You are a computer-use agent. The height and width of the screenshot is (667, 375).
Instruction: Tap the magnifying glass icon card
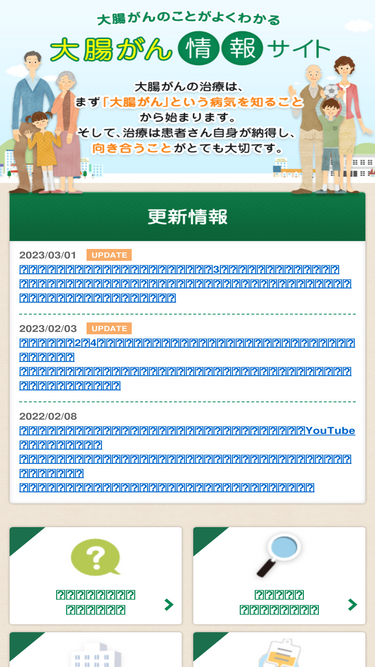click(x=279, y=576)
